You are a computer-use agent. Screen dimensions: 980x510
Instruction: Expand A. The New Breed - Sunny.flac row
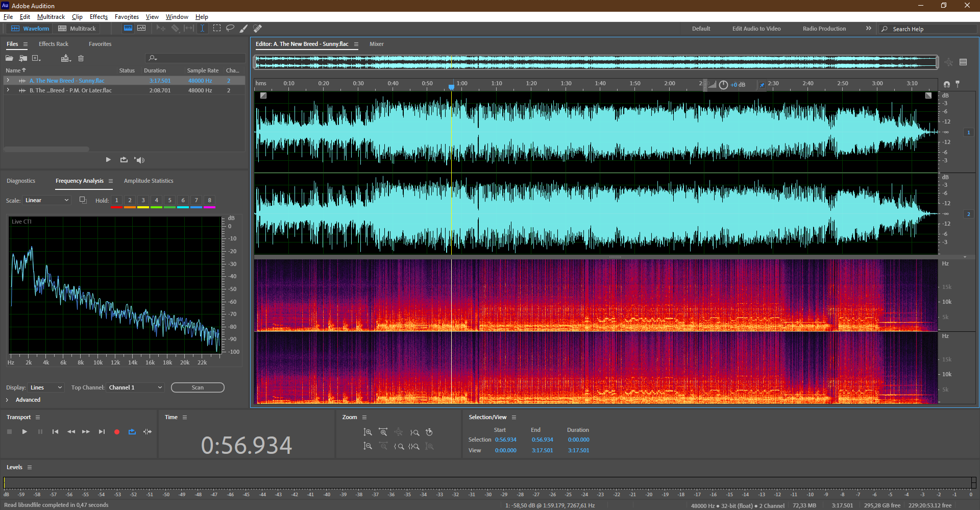pos(8,81)
